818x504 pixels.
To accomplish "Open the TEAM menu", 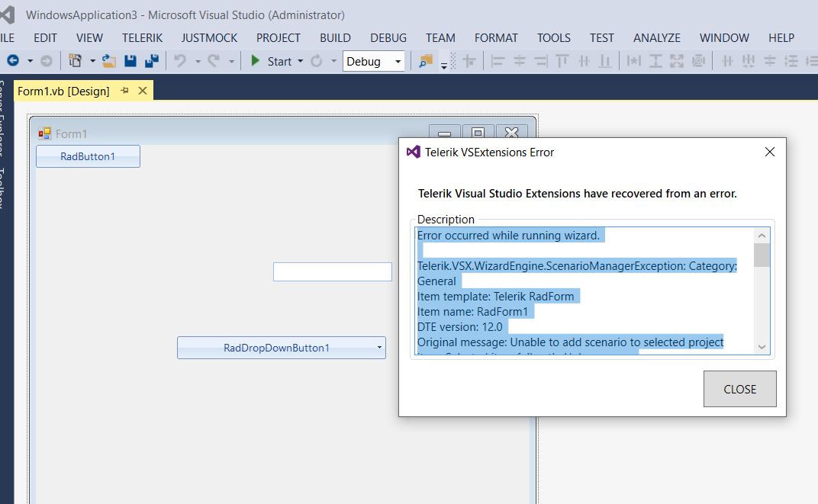I will point(440,38).
